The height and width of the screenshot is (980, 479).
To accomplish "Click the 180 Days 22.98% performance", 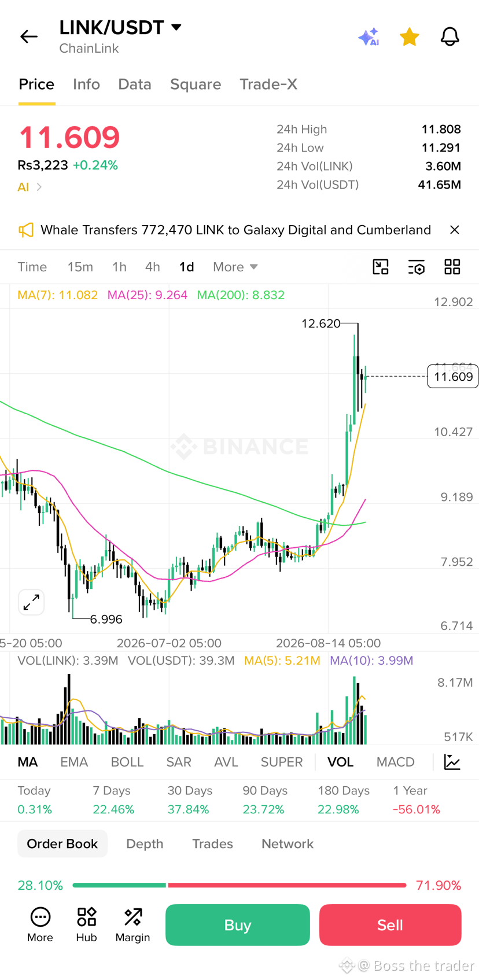I will click(x=344, y=800).
